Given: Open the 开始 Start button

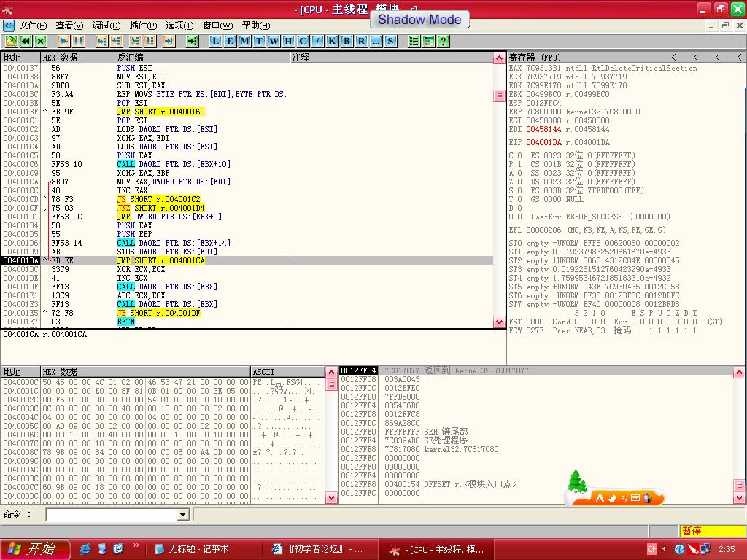Looking at the screenshot, I should [35, 549].
